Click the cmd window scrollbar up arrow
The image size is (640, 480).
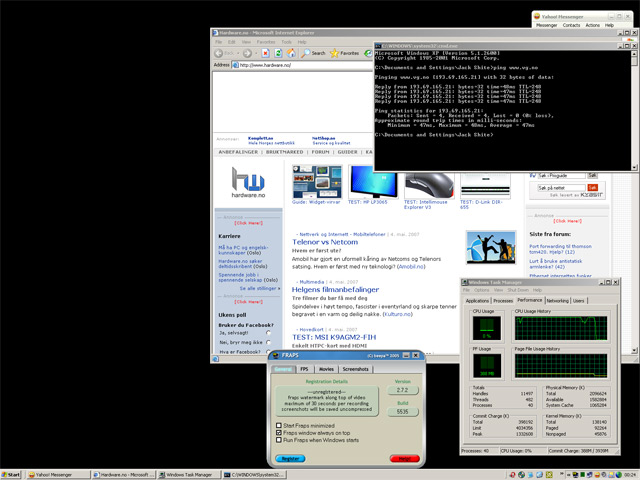click(x=634, y=53)
